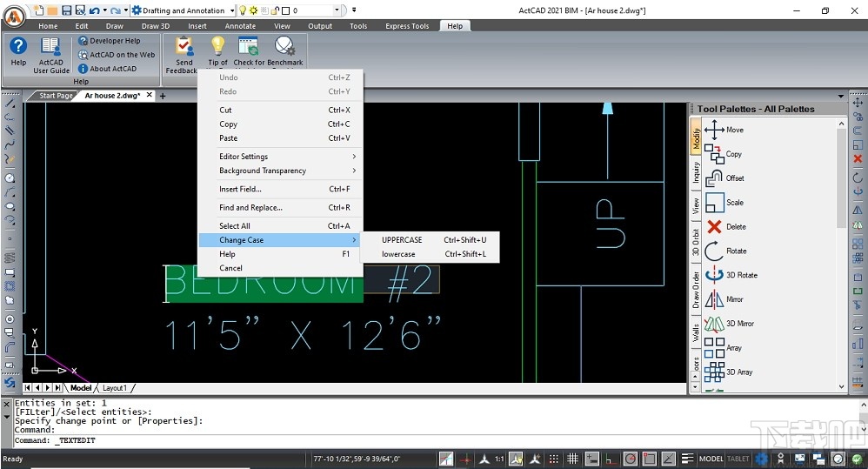Toggle TABLET mode in status bar
Image resolution: width=868 pixels, height=469 pixels.
click(x=738, y=459)
